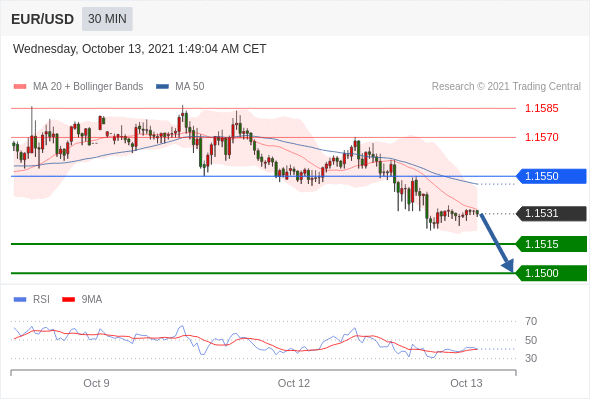
Task: Toggle the 9MA legend entry
Action: coord(82,300)
